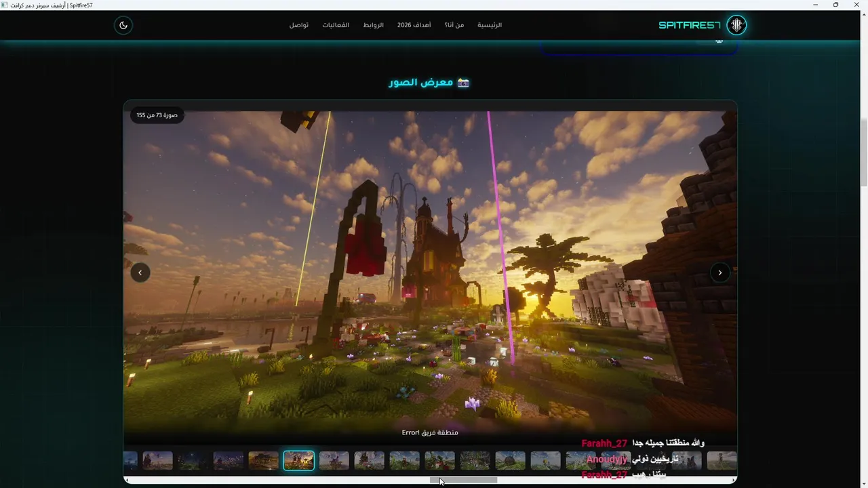Select the highlighted active thumbnail

tap(299, 461)
